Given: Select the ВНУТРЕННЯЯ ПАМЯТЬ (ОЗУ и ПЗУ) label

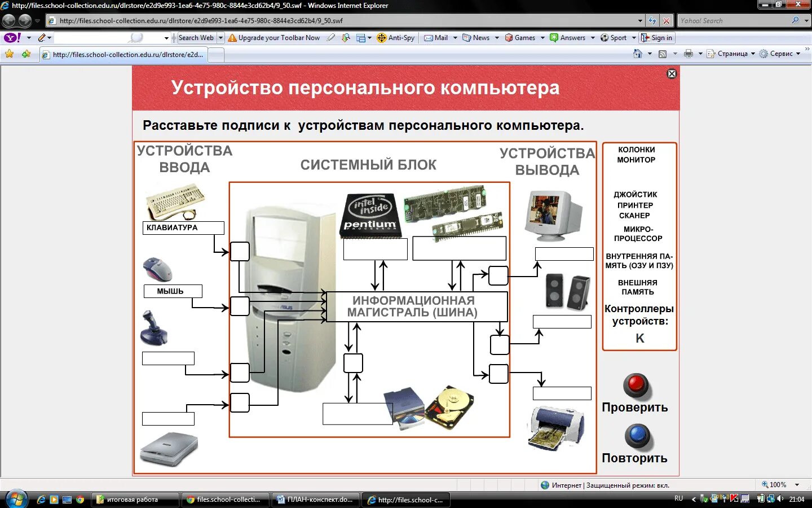Looking at the screenshot, I should (x=639, y=261).
